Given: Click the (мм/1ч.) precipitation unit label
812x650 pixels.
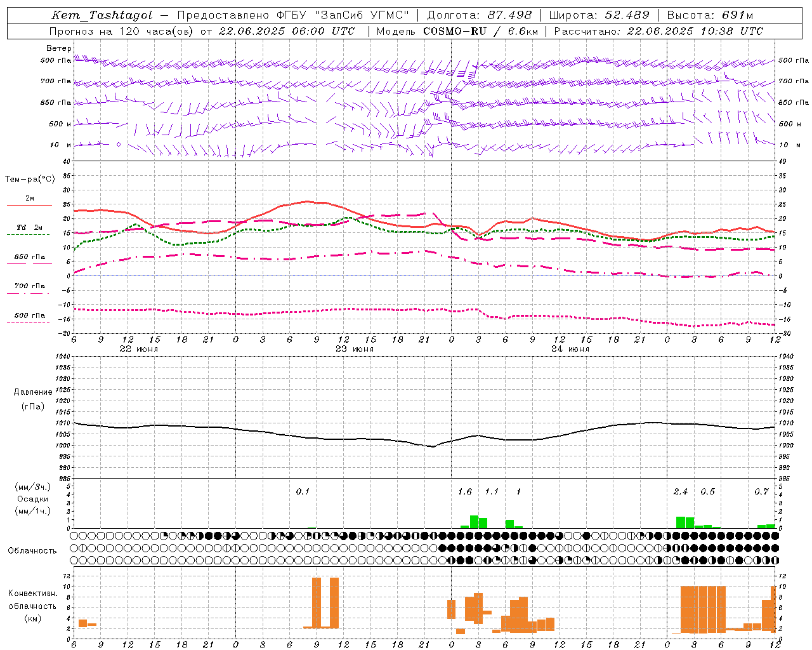Looking at the screenshot, I should 33,511.
